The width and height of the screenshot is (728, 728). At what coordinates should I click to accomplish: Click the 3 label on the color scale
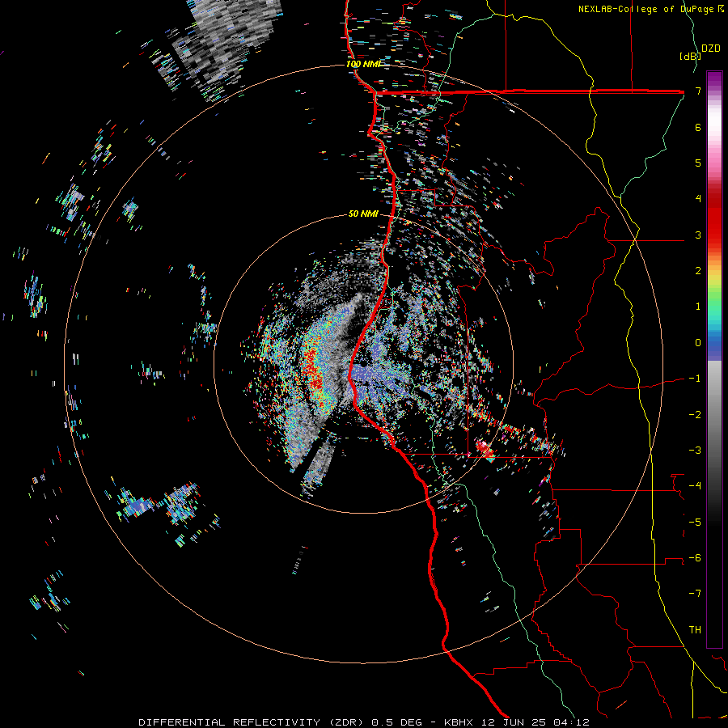point(698,235)
